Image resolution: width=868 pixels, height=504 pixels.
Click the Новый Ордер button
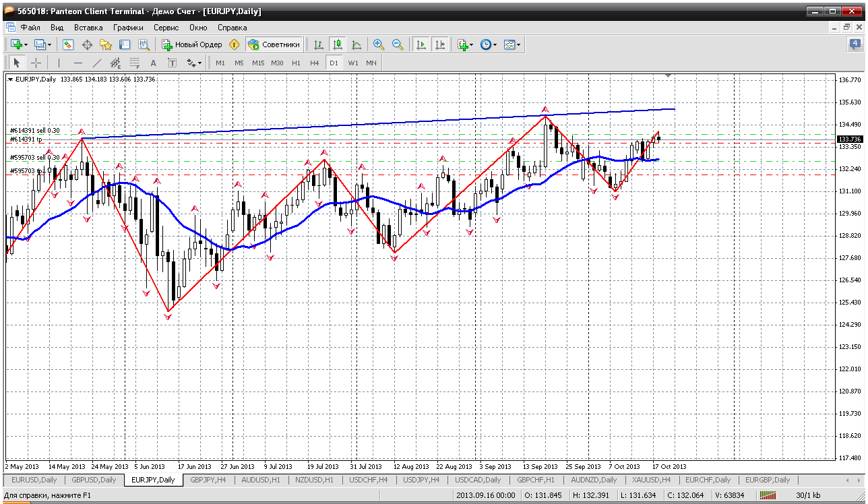tap(192, 44)
